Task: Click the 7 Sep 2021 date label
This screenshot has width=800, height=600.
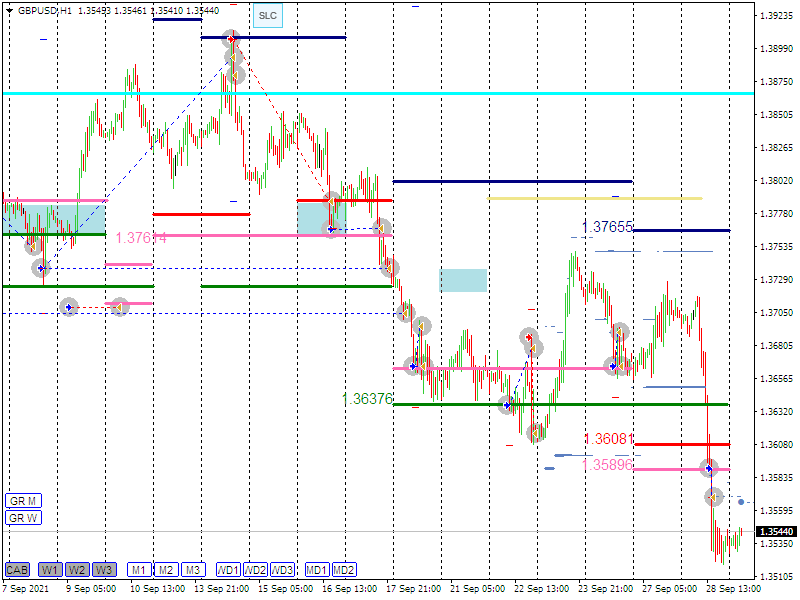Action: click(x=26, y=589)
